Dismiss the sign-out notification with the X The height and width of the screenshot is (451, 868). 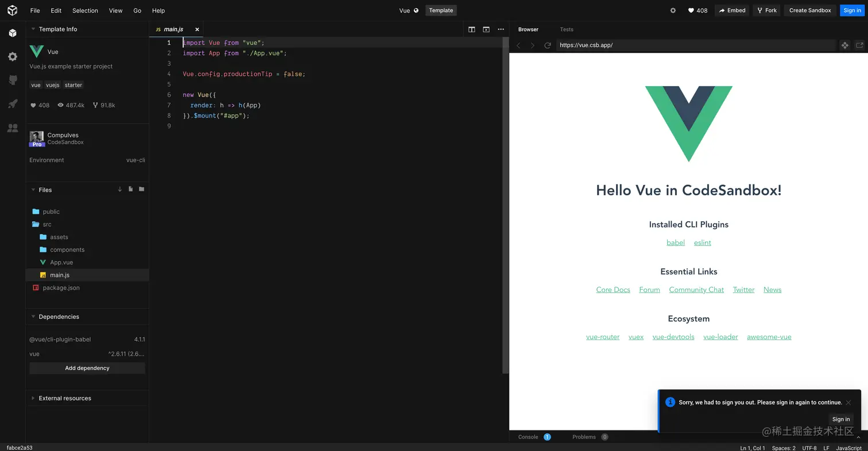(848, 402)
